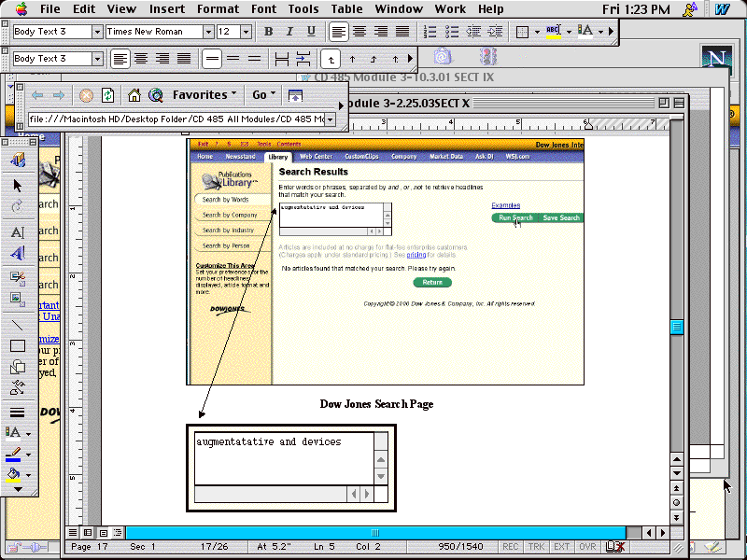Go forward with the Web toolbar arrow

(x=59, y=95)
